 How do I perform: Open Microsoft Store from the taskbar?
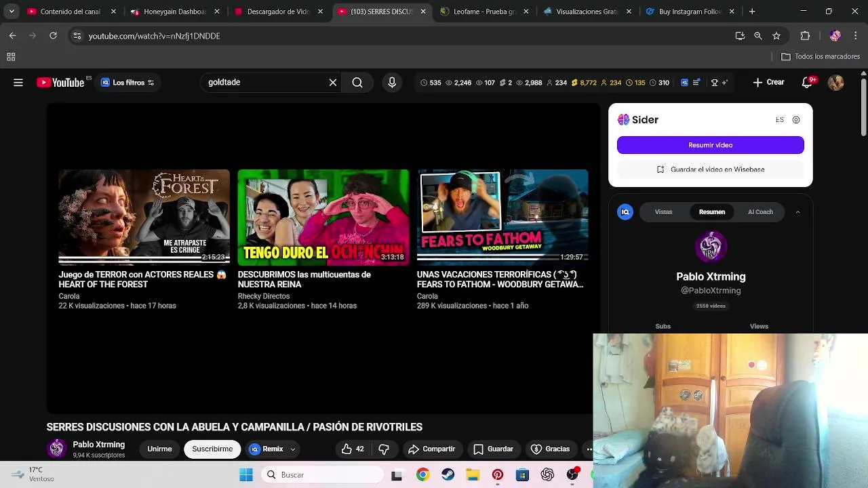tap(522, 475)
